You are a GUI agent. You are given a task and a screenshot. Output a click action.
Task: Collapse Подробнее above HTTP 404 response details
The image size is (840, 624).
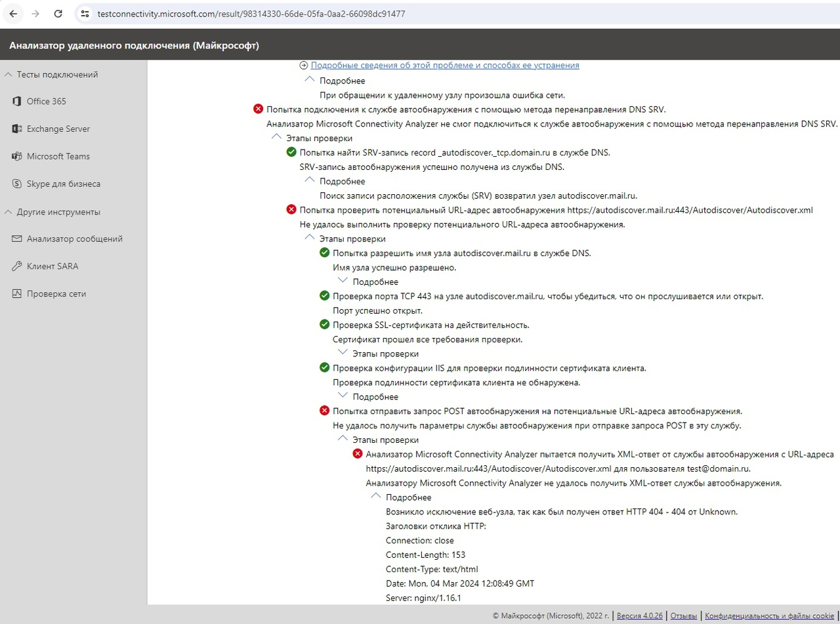tap(376, 497)
